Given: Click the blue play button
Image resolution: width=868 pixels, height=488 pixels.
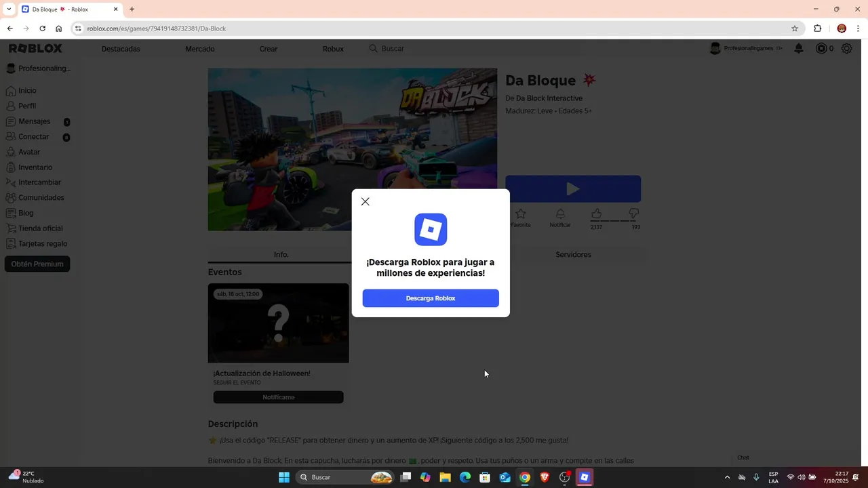Looking at the screenshot, I should 573,189.
